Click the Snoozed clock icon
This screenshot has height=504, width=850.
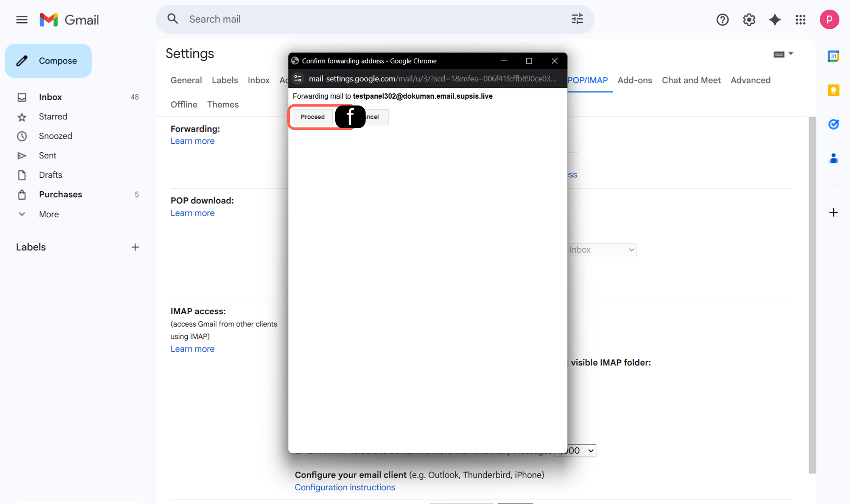[x=22, y=136]
